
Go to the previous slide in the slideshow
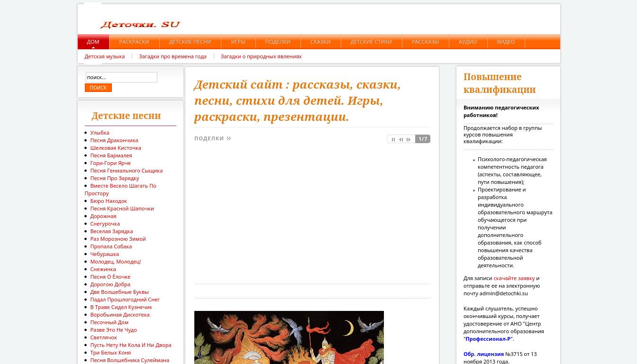(x=401, y=139)
